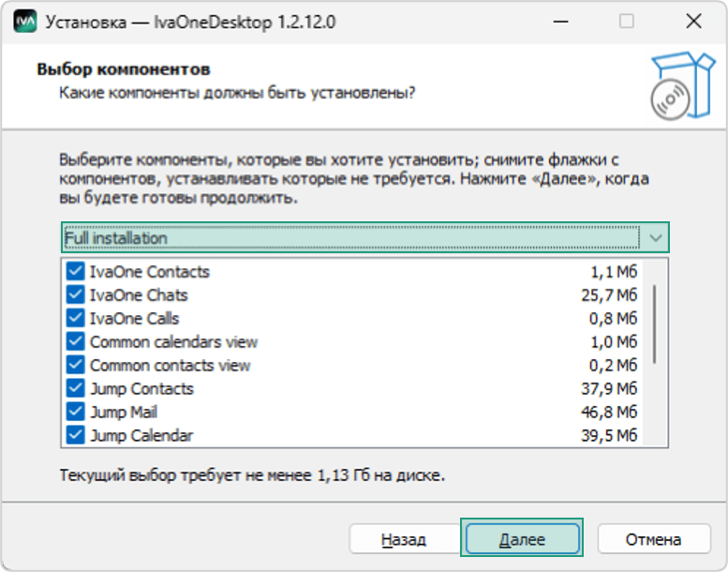Click the Jump Mail label text
Viewport: 728px width, 572px height.
point(124,413)
